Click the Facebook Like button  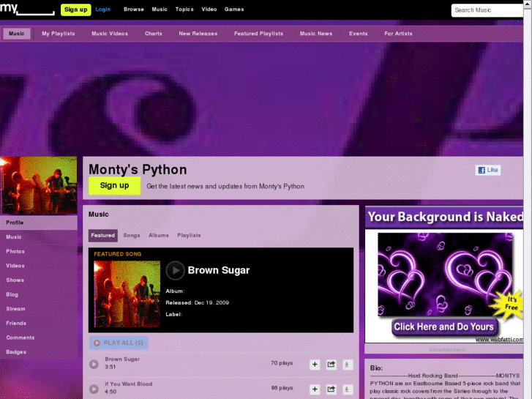coord(488,170)
